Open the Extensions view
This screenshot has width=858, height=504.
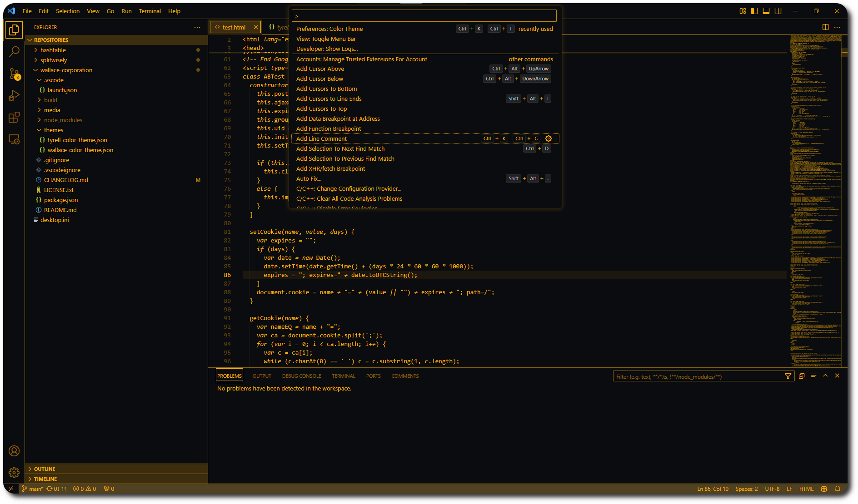point(14,117)
